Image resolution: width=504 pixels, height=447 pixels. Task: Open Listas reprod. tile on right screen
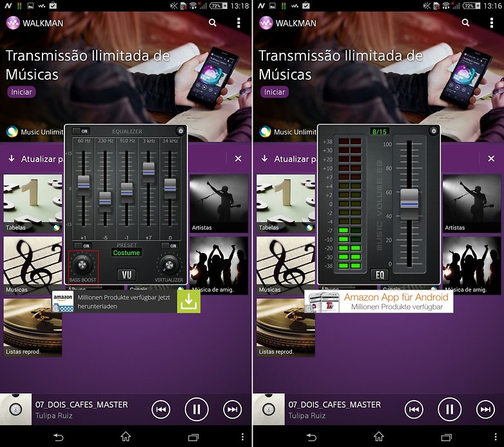pos(286,328)
